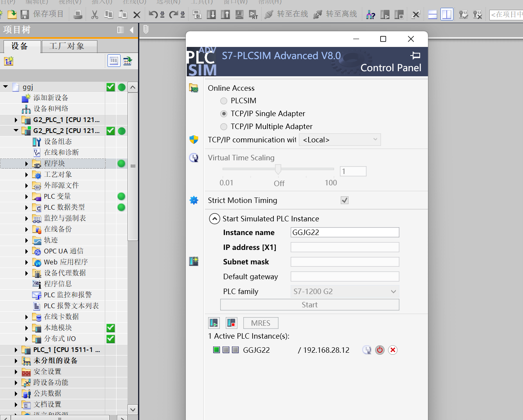Expand the 程序块 tree node
Viewport: 523px width, 420px height.
pyautogui.click(x=27, y=163)
